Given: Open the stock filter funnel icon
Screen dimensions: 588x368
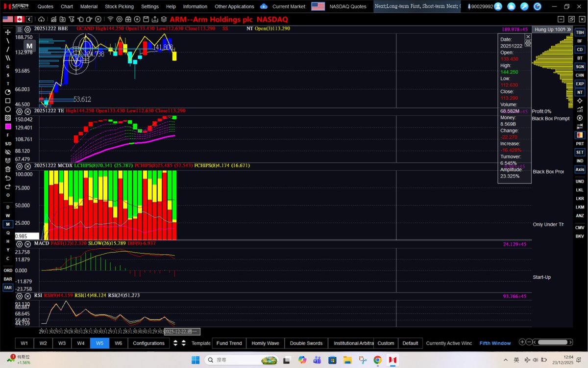Looking at the screenshot, I should (71, 20).
